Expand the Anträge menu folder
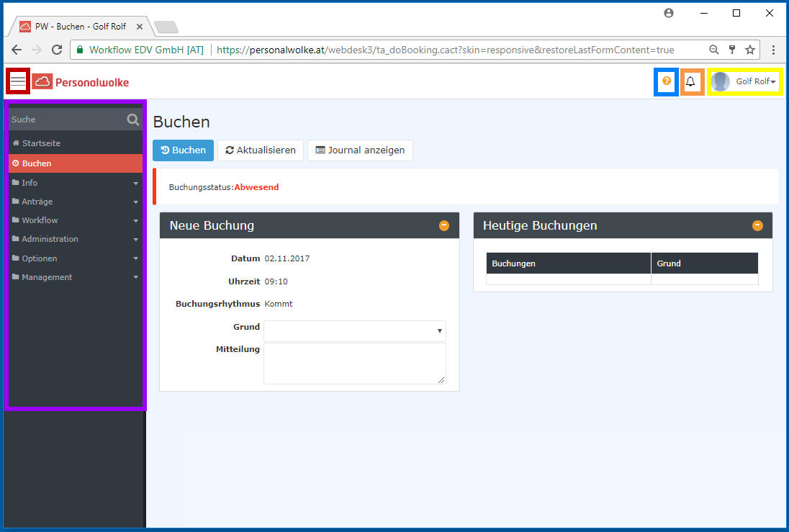The image size is (789, 532). click(75, 202)
